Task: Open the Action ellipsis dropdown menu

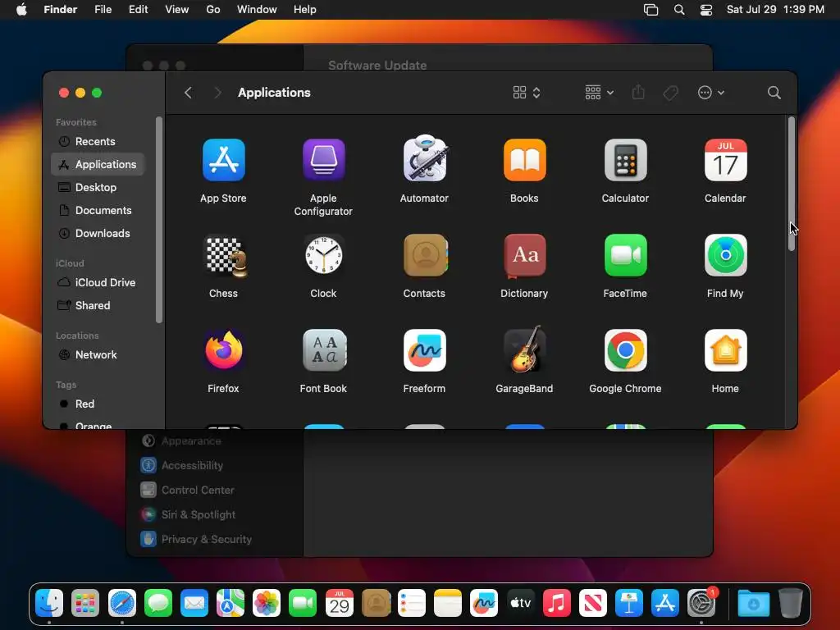Action: [711, 93]
